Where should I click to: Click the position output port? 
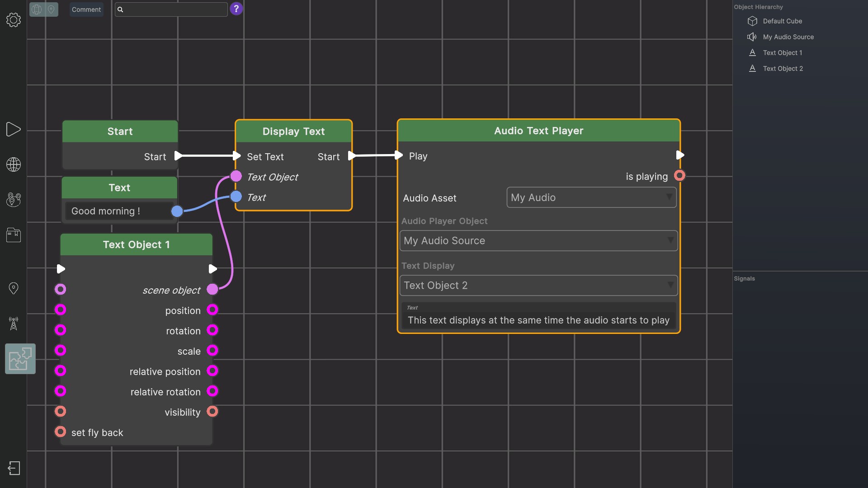pos(212,310)
